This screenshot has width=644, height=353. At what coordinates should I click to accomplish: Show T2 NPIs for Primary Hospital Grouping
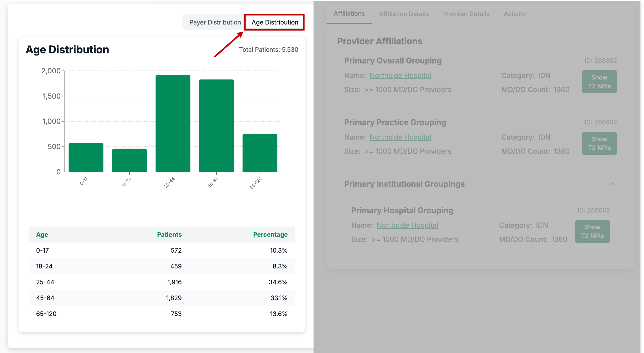[x=592, y=232]
